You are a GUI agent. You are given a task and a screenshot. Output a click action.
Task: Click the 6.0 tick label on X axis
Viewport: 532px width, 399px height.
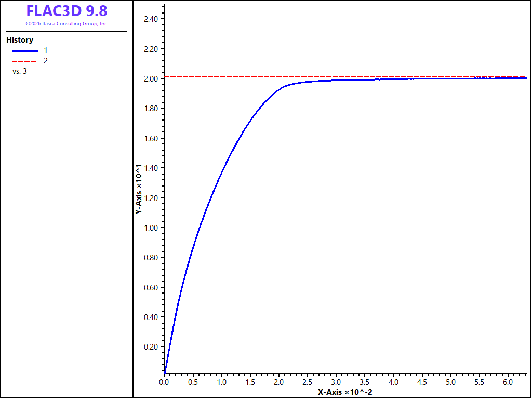[x=508, y=382]
